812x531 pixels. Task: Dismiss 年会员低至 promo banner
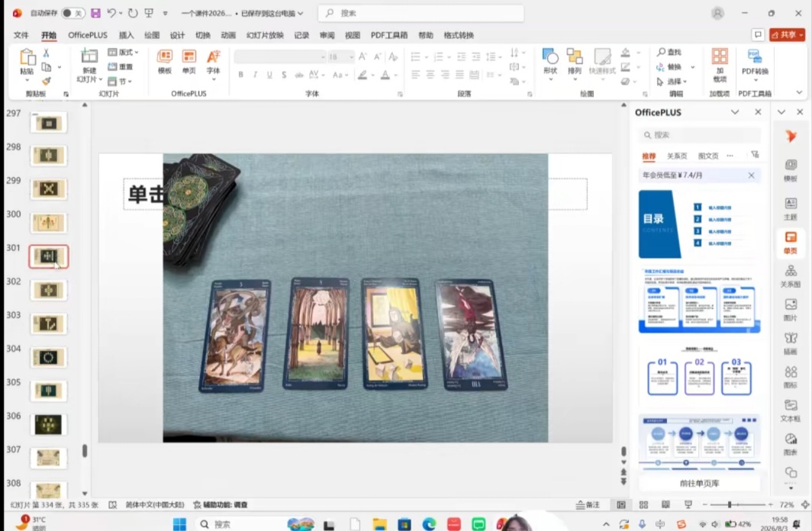(751, 175)
